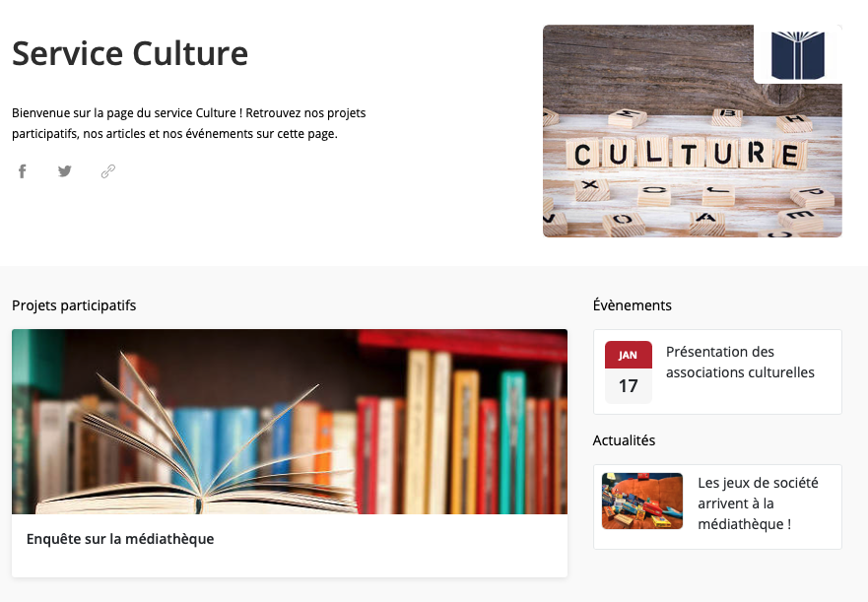Select the Actualités section heading
Image resolution: width=868 pixels, height=602 pixels.
[x=624, y=440]
